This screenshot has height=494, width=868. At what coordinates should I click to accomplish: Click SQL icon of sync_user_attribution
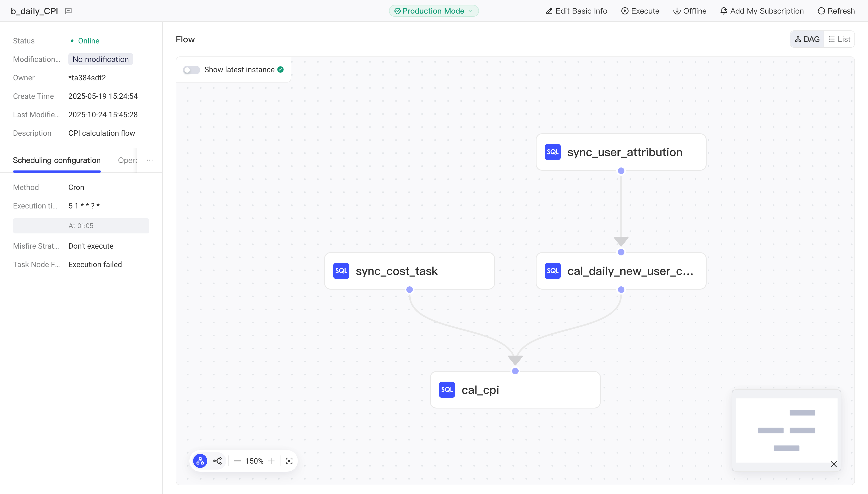coord(553,152)
